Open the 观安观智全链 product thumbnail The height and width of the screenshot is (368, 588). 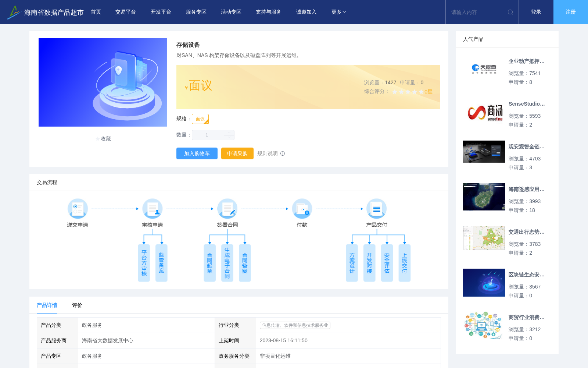coord(484,152)
